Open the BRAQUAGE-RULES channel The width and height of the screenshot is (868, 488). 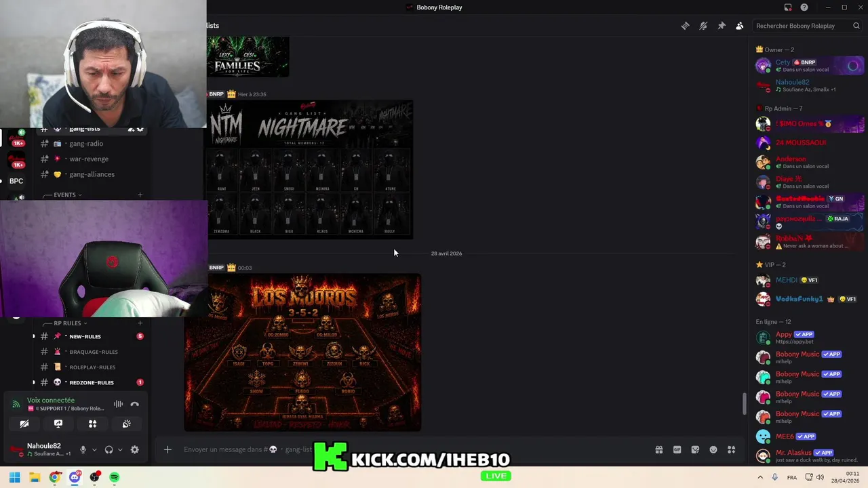coord(92,352)
